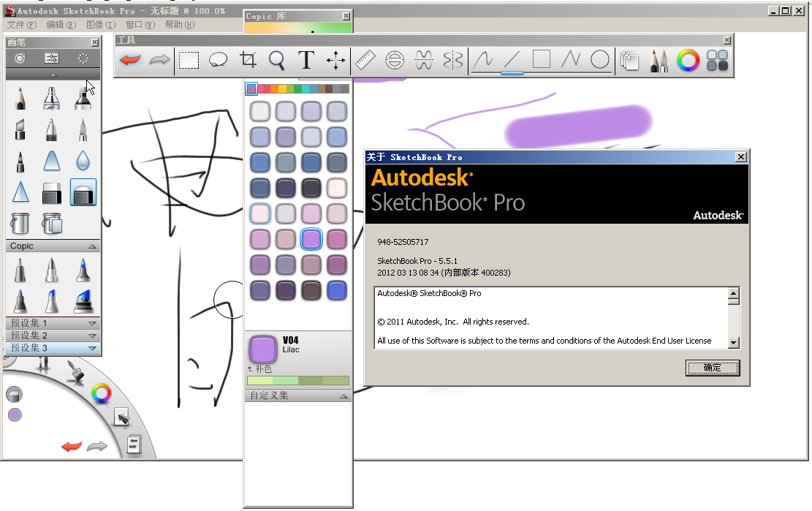812x511 pixels.
Task: Click the 确定 button in About dialog
Action: click(x=713, y=368)
